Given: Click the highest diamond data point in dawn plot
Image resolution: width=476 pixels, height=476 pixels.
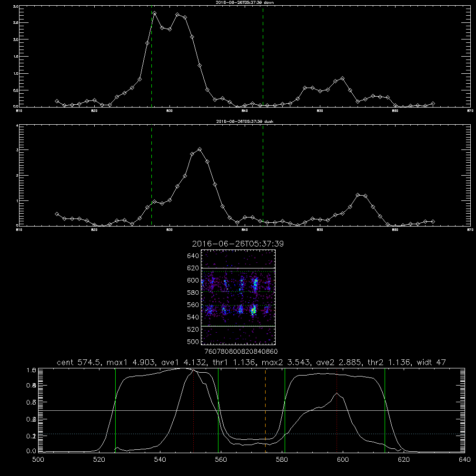Looking at the screenshot, I should [155, 13].
